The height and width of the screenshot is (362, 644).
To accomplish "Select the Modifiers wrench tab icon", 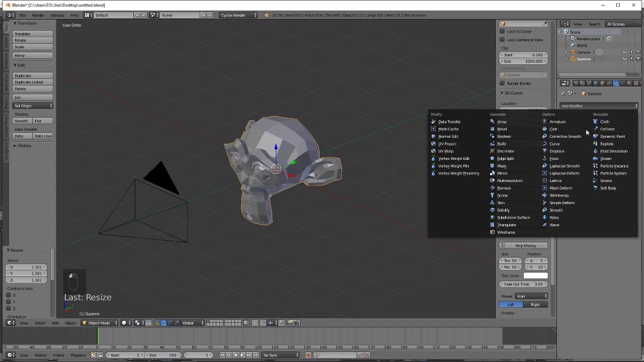I will [x=616, y=83].
